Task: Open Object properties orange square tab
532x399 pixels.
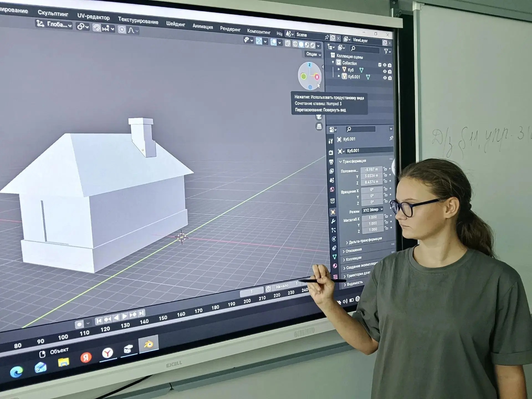Action: (333, 212)
